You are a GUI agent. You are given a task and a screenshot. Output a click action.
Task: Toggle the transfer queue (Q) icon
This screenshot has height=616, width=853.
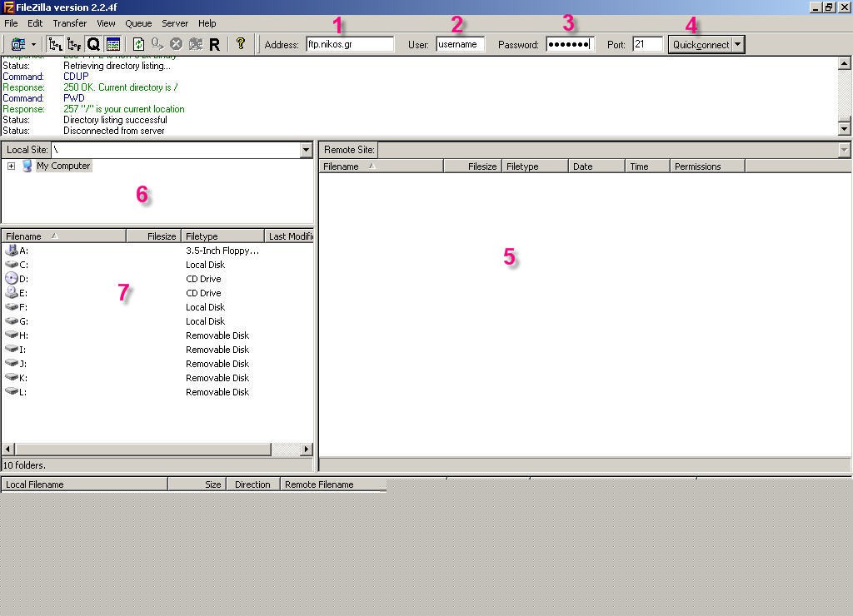pos(93,44)
